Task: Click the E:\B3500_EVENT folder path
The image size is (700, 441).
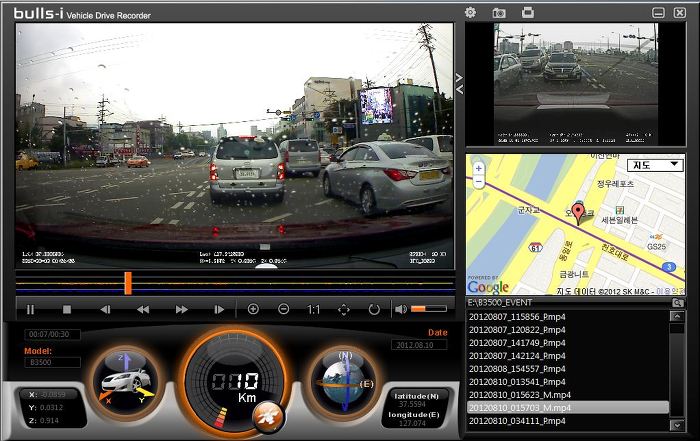Action: pyautogui.click(x=500, y=303)
